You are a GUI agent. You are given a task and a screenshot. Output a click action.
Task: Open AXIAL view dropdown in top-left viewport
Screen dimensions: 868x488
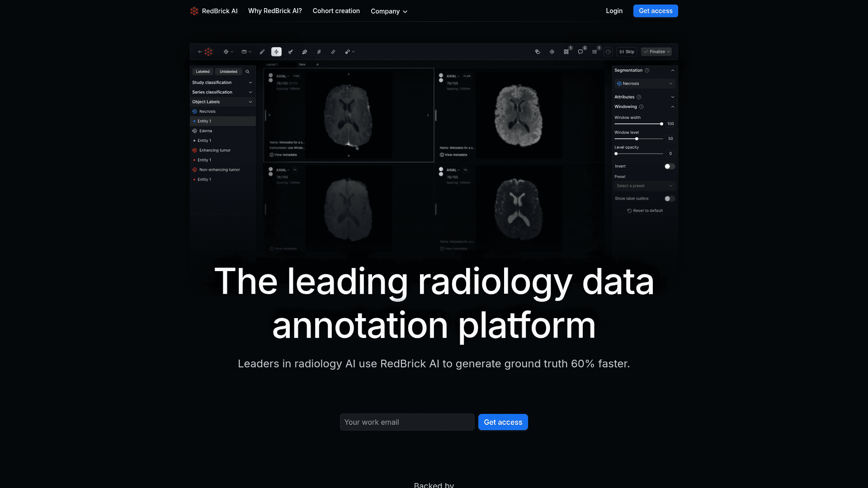click(x=283, y=76)
